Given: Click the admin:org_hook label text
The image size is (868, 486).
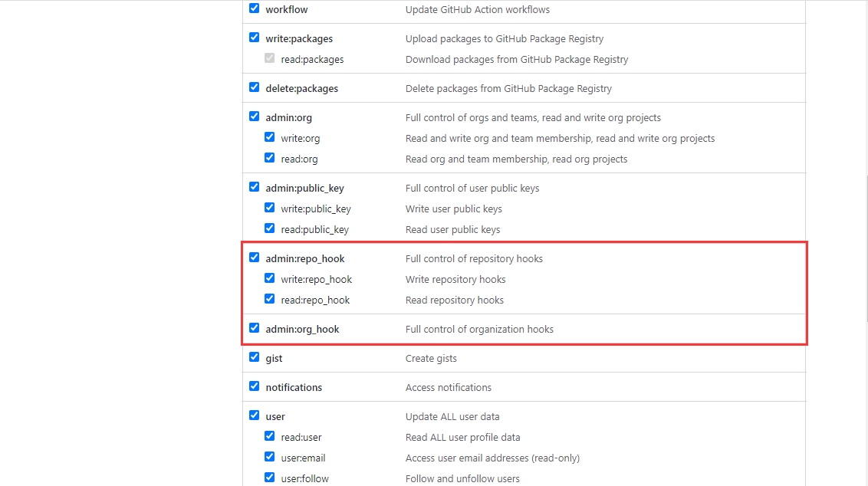Looking at the screenshot, I should tap(302, 329).
